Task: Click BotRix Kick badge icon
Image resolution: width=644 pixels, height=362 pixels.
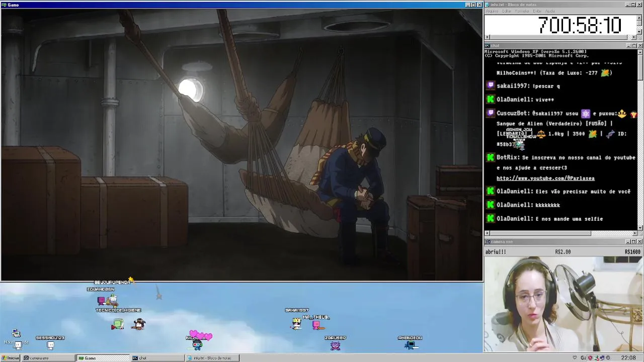Action: [491, 157]
